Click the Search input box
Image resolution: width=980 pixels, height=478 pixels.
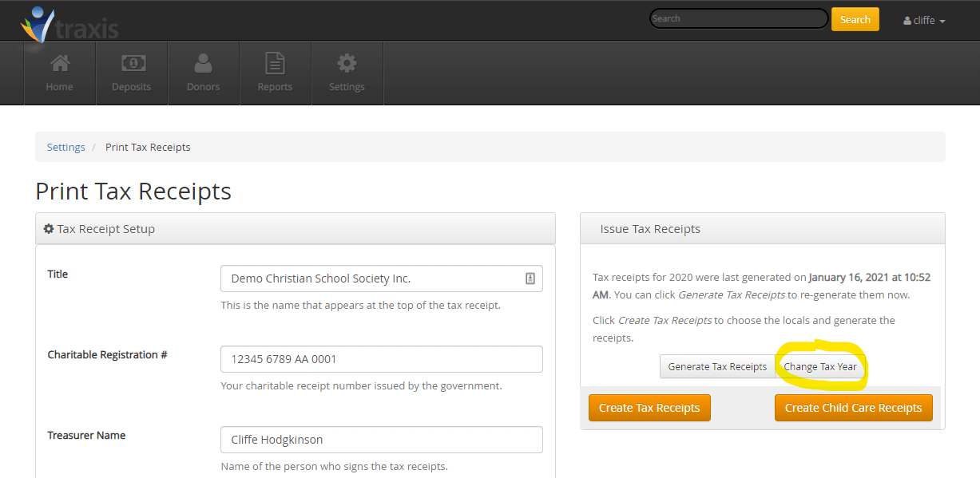[x=739, y=18]
